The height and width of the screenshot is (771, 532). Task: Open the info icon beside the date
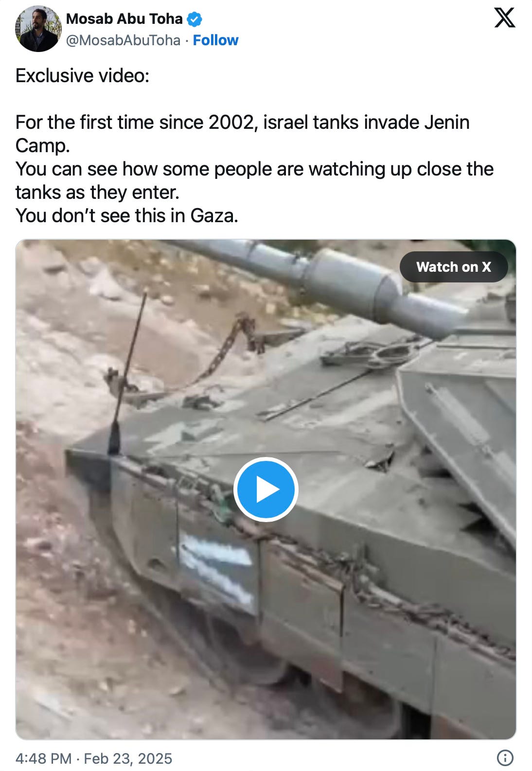tap(505, 758)
